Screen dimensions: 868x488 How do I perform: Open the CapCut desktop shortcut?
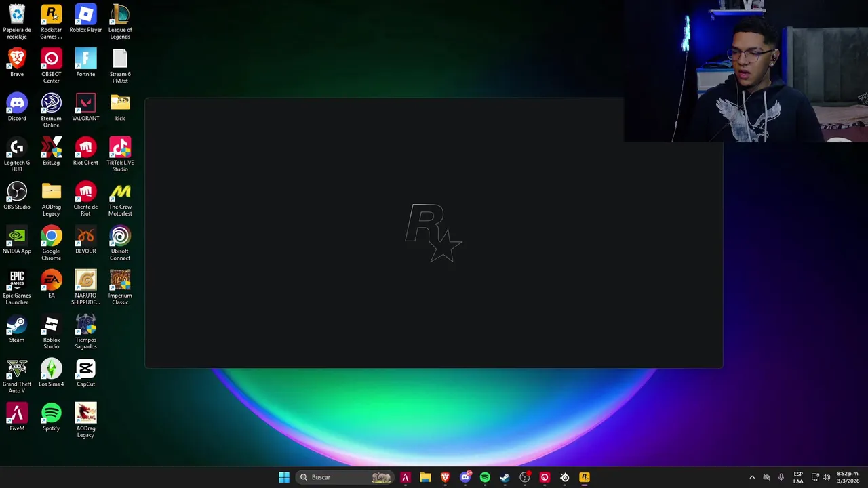pyautogui.click(x=85, y=373)
